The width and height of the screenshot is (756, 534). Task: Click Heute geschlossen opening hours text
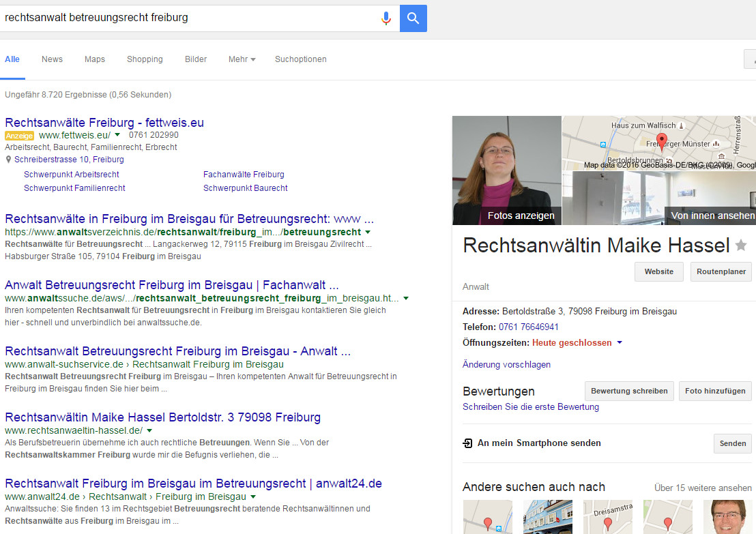(x=572, y=342)
